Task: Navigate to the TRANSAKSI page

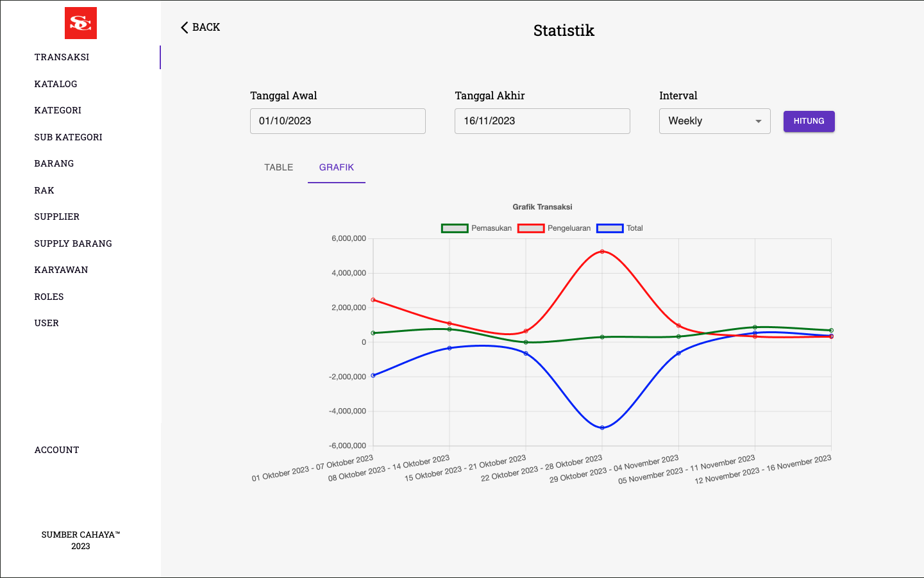Action: [x=62, y=57]
